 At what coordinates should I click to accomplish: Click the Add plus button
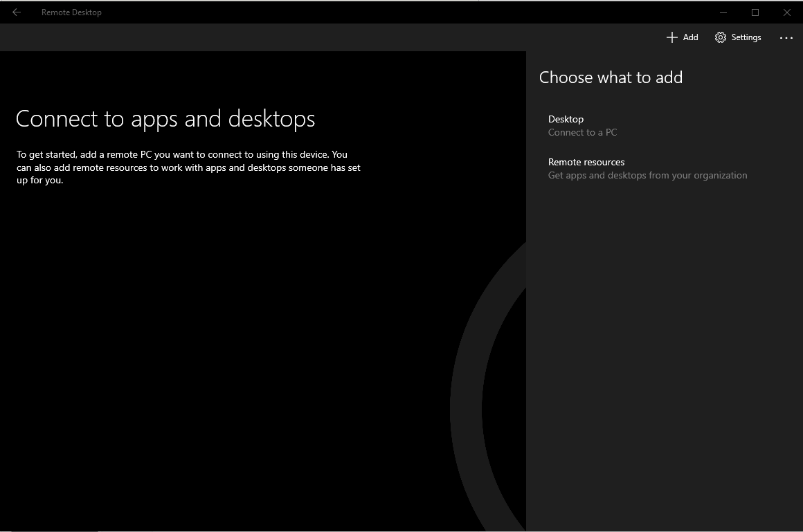[682, 37]
